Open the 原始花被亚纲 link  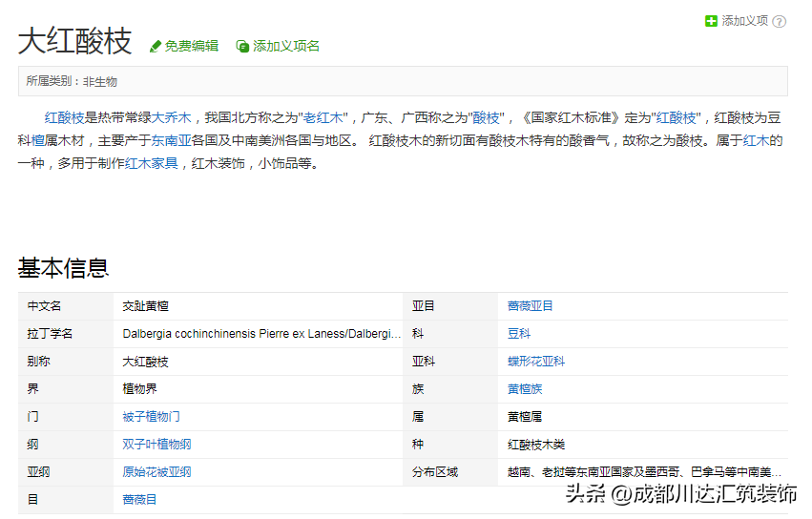pos(156,472)
